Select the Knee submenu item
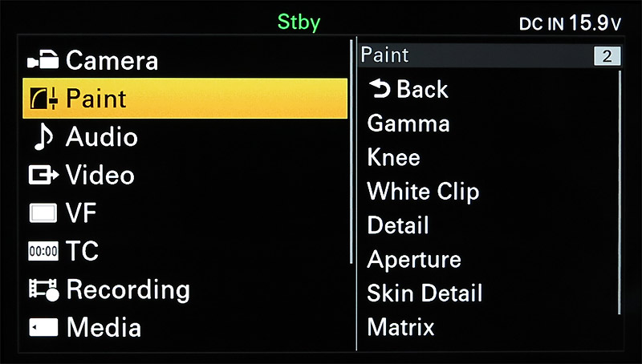This screenshot has width=642, height=364. point(393,157)
